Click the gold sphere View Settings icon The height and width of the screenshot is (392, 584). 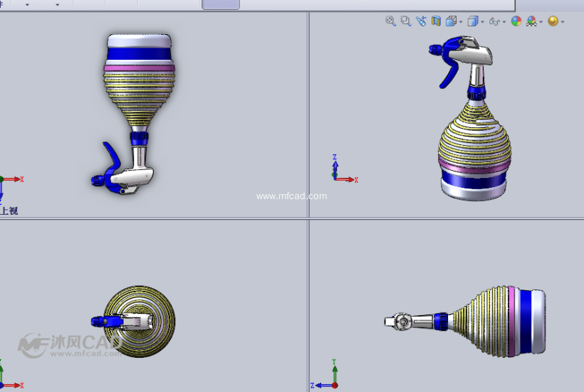click(553, 21)
